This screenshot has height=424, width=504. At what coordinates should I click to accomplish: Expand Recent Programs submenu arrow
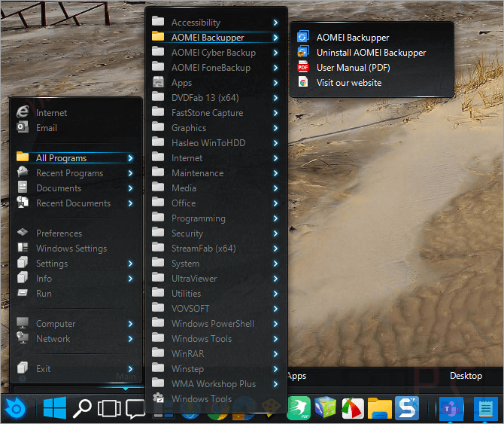click(x=130, y=173)
